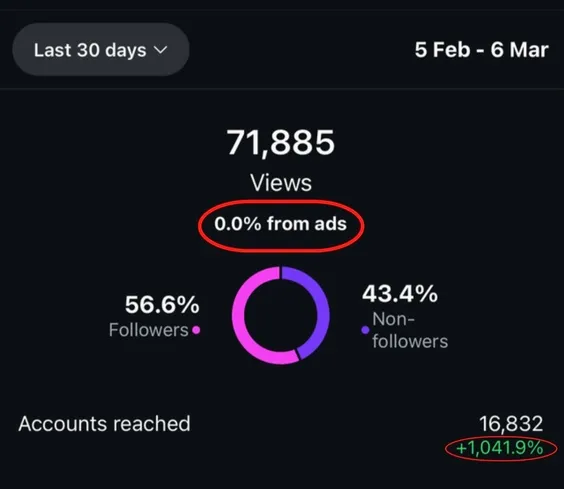Open the Last 30 days dropdown

tap(101, 50)
